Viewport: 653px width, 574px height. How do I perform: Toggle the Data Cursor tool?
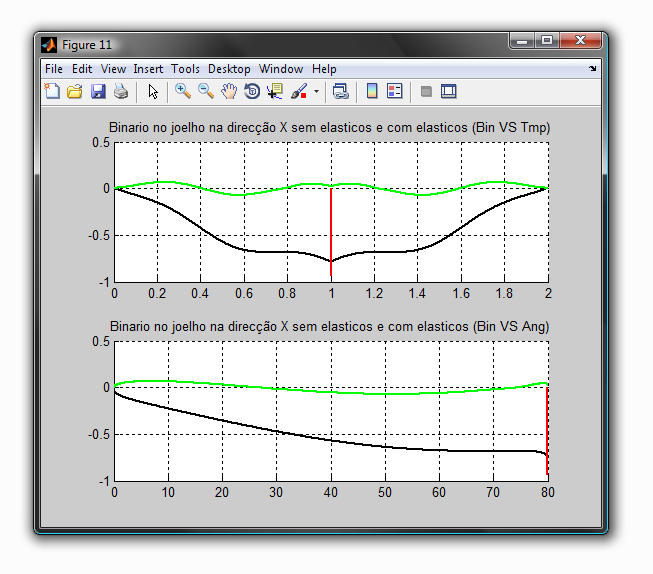point(275,92)
